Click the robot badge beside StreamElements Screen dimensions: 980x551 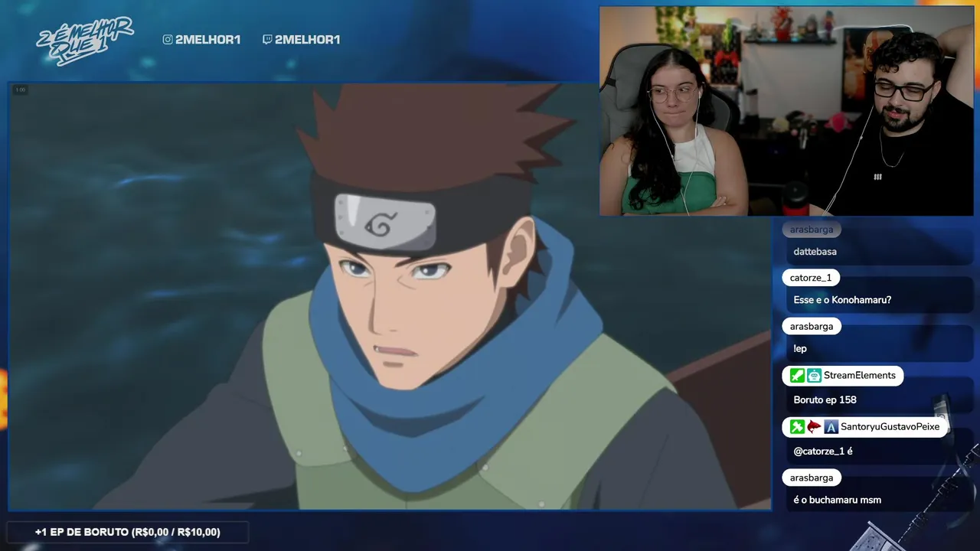(x=814, y=376)
